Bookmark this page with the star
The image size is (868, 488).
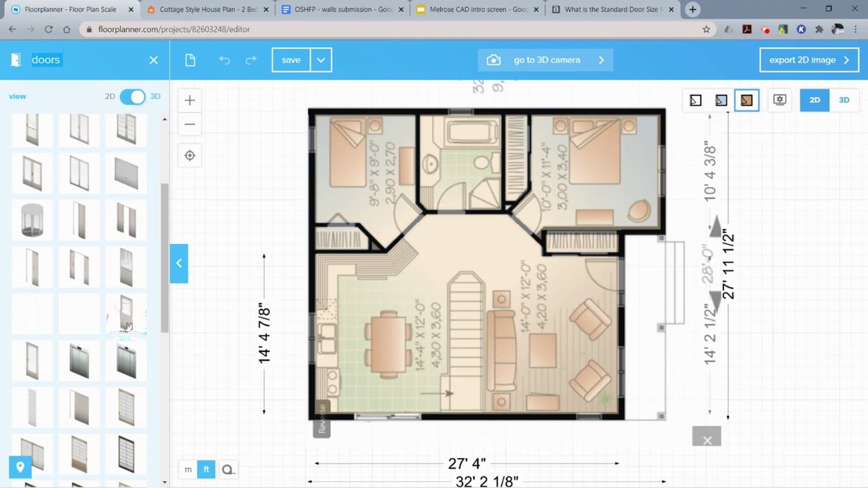click(706, 29)
